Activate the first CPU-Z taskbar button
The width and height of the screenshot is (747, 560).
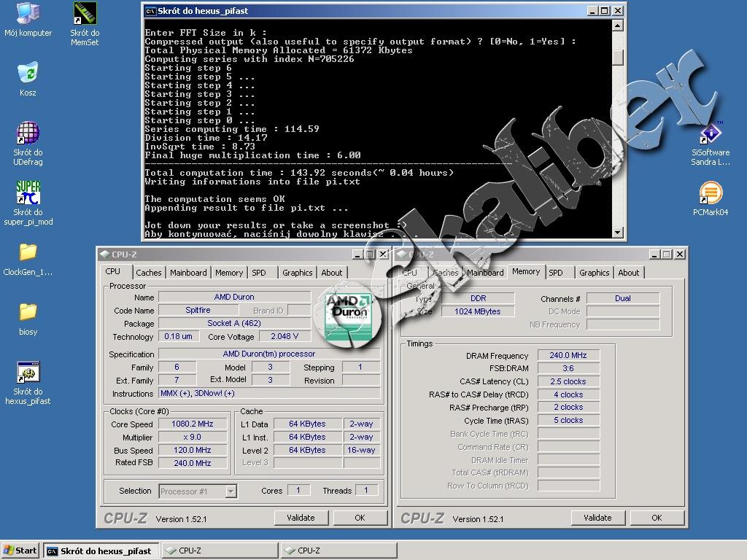pos(220,551)
